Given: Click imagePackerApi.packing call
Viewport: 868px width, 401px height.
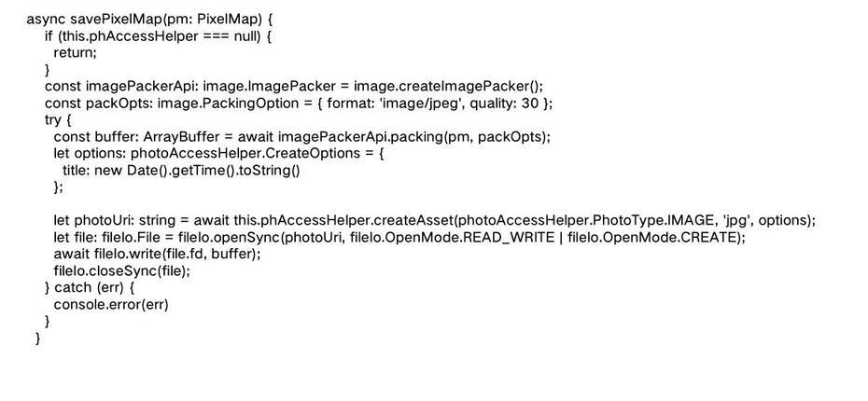Looking at the screenshot, I should (x=414, y=136).
